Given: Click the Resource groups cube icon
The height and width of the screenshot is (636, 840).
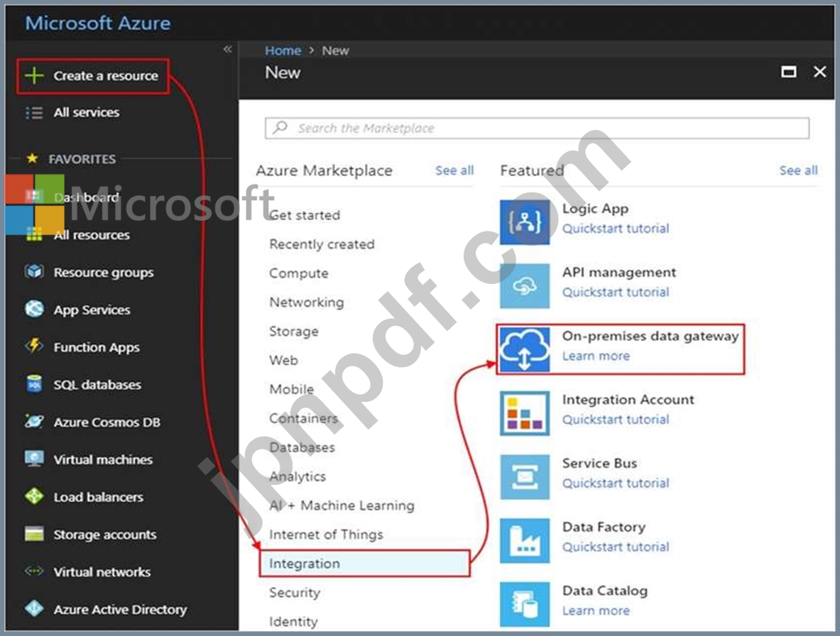Looking at the screenshot, I should [x=34, y=272].
